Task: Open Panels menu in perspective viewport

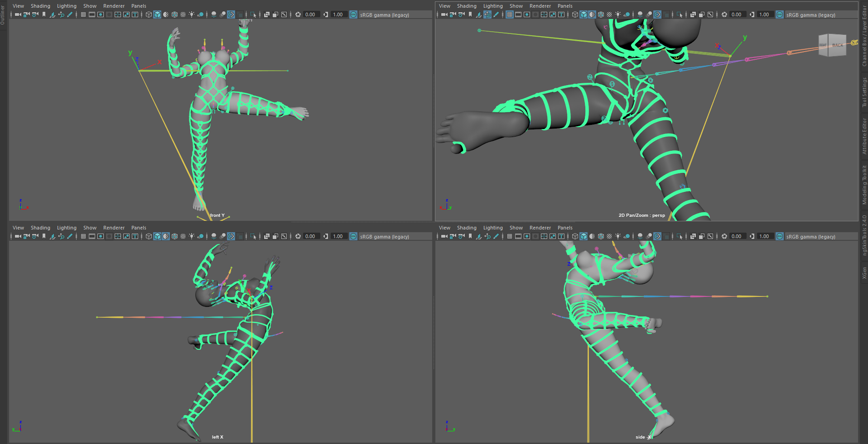Action: point(565,6)
